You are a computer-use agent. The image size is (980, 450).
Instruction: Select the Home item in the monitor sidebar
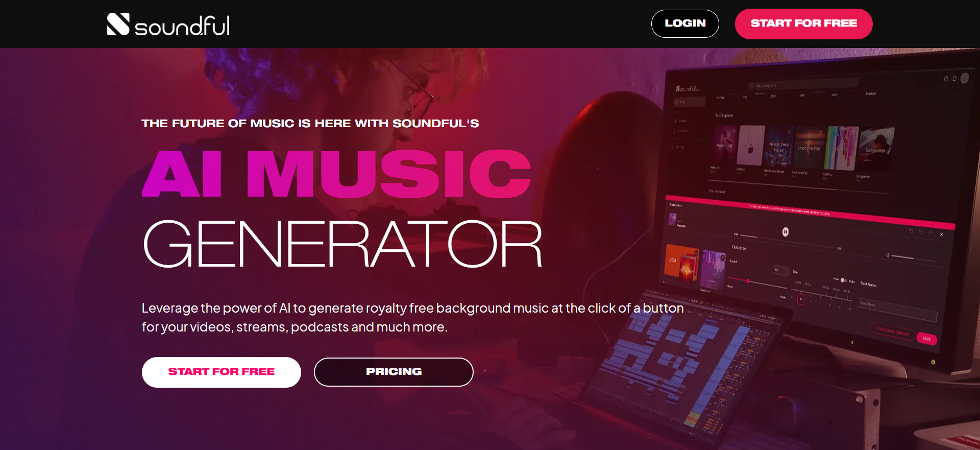tap(690, 102)
